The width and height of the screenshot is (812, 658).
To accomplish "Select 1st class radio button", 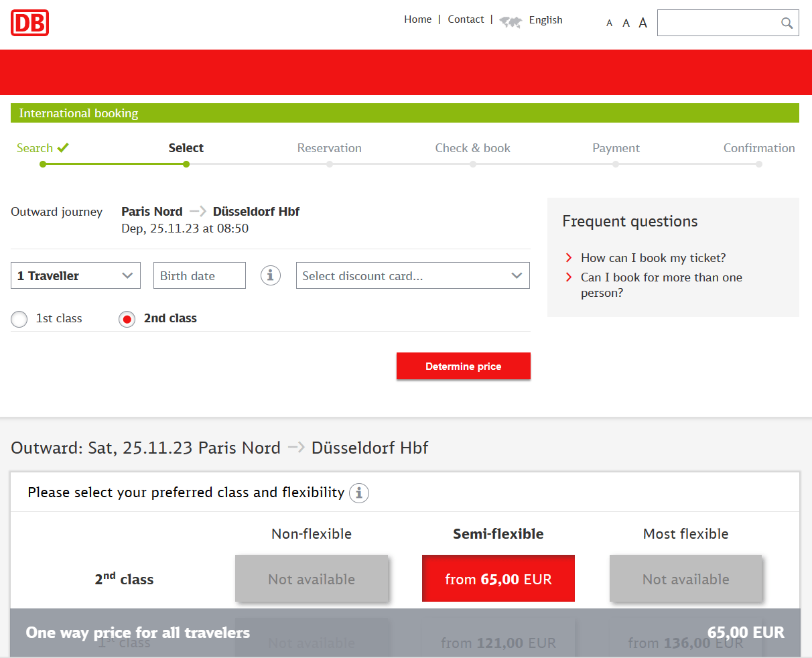I will point(19,319).
